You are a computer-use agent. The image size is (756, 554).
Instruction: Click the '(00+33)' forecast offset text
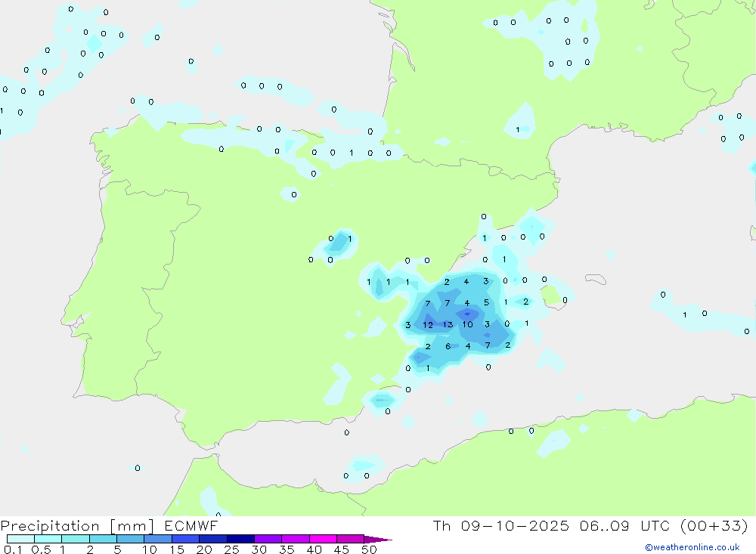point(714,526)
